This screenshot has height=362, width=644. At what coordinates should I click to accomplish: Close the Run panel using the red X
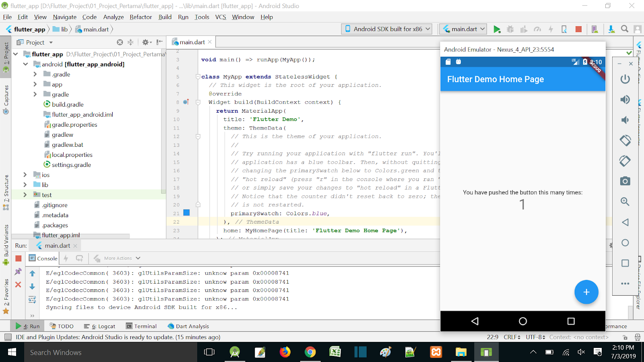tap(18, 285)
